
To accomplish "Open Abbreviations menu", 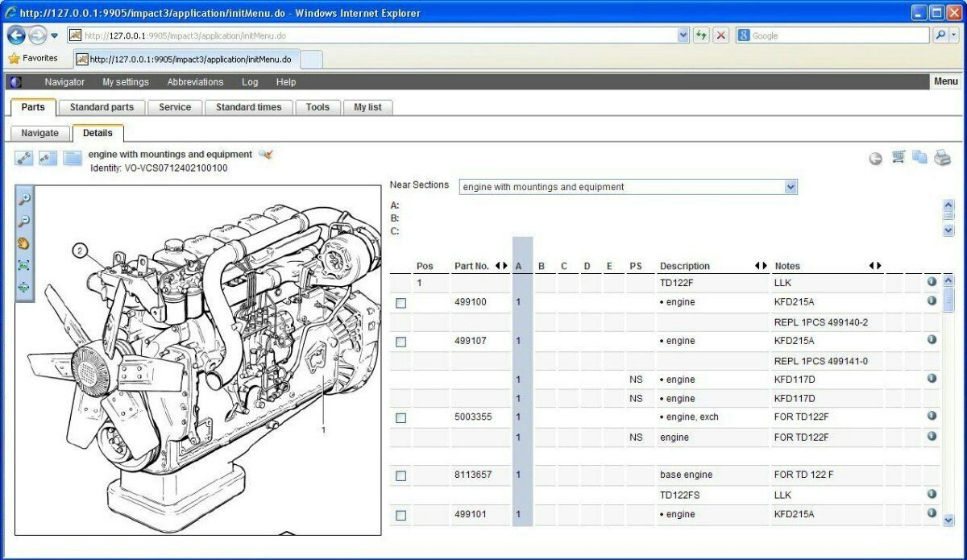I will point(195,82).
